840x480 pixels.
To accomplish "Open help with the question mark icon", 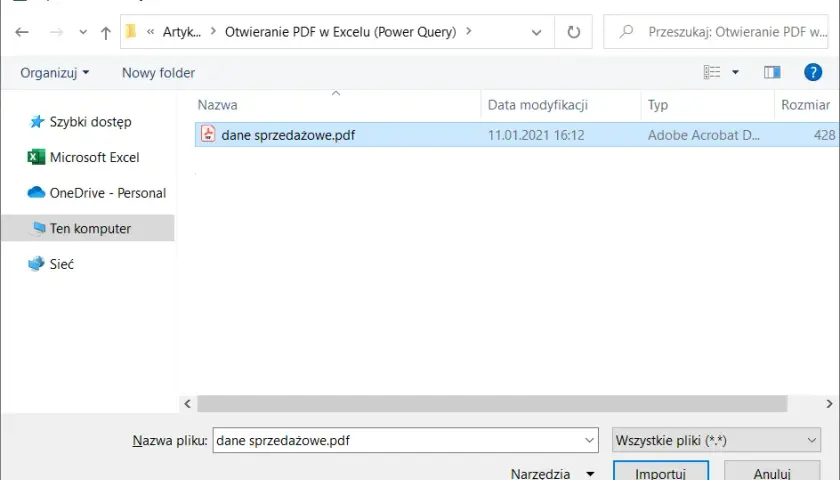I will pyautogui.click(x=813, y=72).
